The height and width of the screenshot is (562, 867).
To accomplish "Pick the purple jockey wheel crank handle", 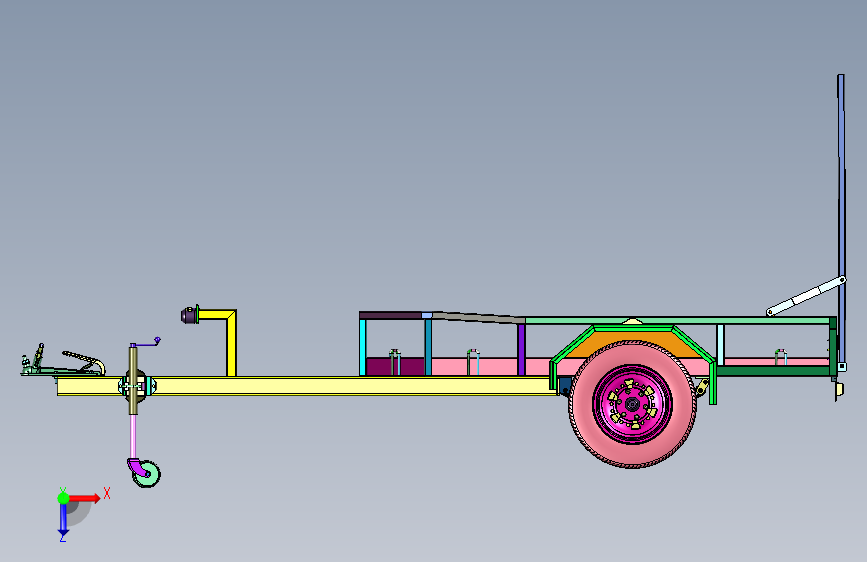I will (x=147, y=343).
